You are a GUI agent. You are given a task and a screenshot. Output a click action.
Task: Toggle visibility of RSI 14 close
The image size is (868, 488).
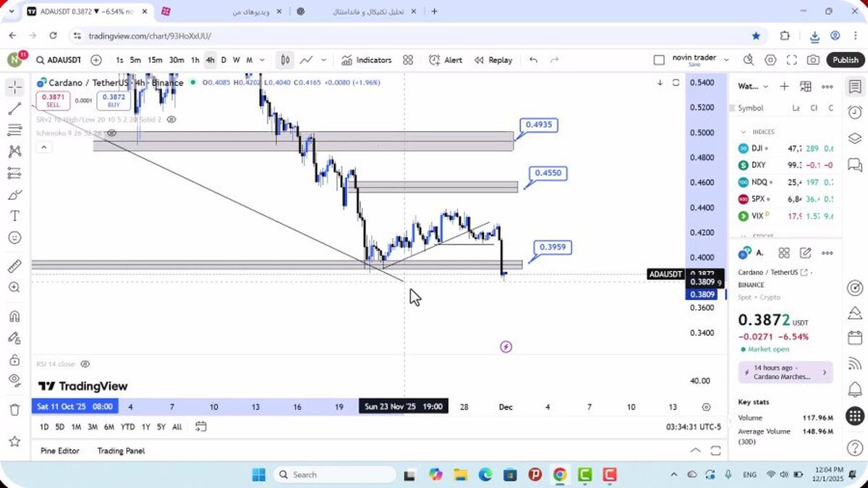[x=85, y=364]
